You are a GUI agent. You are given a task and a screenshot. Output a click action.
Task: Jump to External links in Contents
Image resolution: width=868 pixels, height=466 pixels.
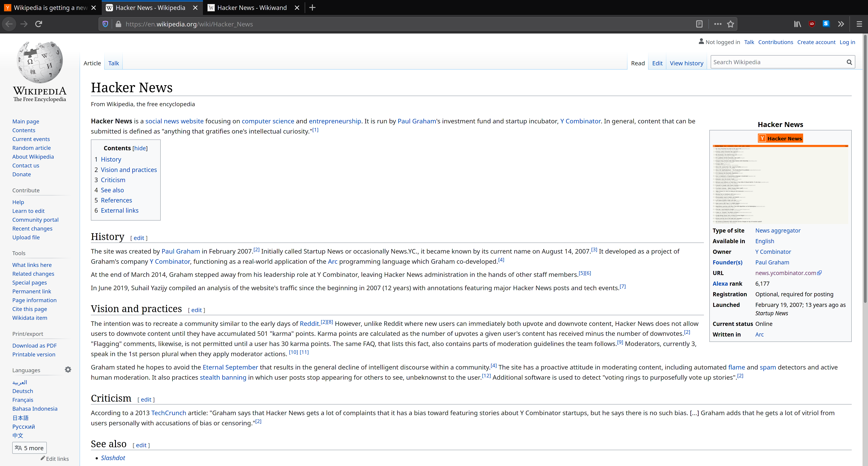pos(120,210)
